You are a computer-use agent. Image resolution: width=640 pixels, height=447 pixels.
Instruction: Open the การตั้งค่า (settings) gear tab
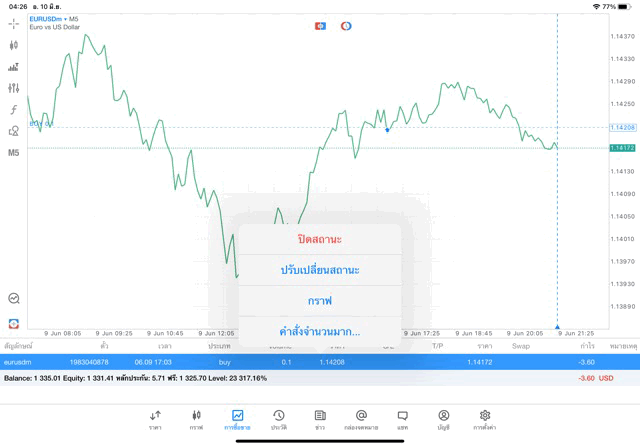485,419
